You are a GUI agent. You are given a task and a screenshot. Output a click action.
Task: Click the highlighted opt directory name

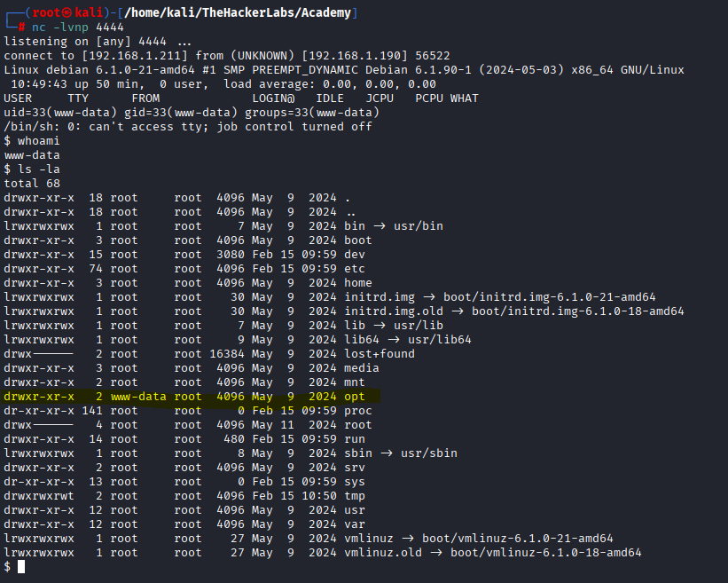355,396
